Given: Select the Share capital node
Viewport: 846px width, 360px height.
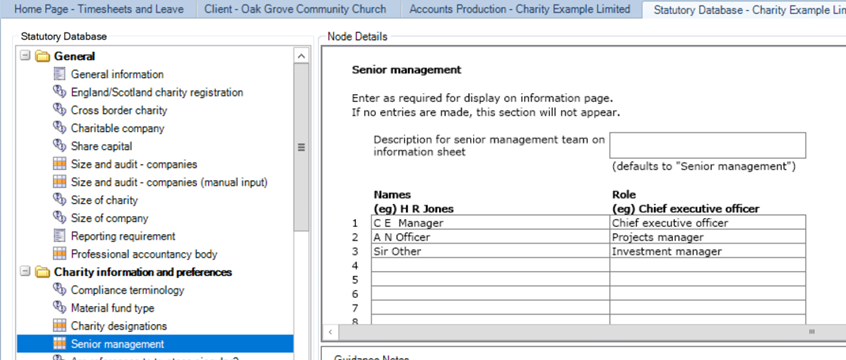Looking at the screenshot, I should pyautogui.click(x=101, y=146).
